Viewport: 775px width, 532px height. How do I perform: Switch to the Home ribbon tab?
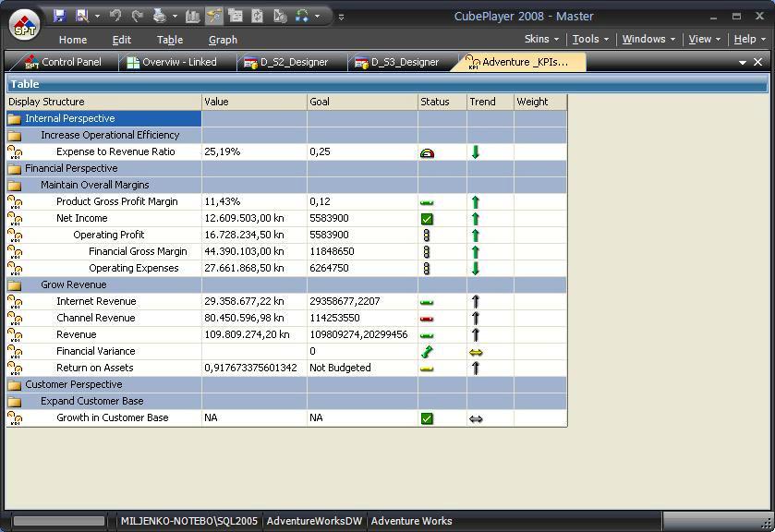coord(73,40)
